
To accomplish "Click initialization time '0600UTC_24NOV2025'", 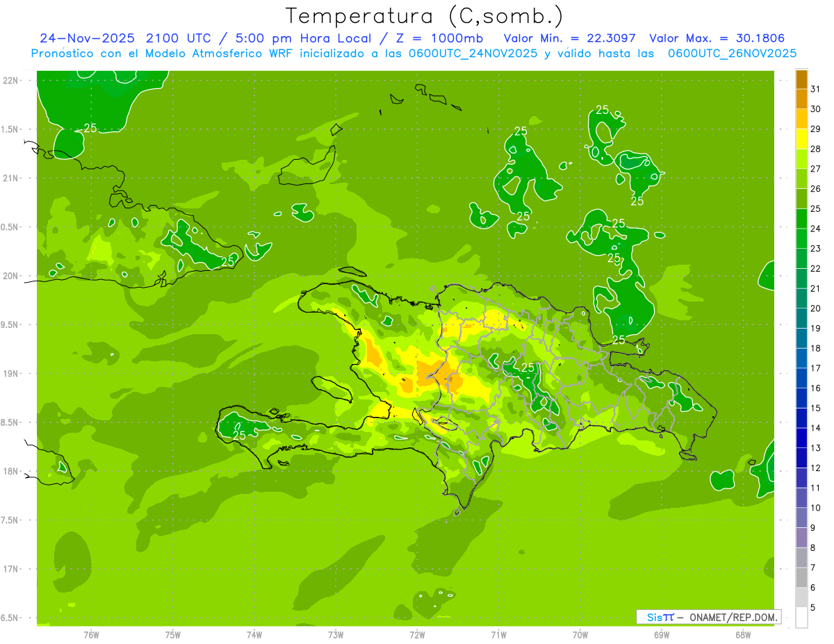I will click(472, 53).
